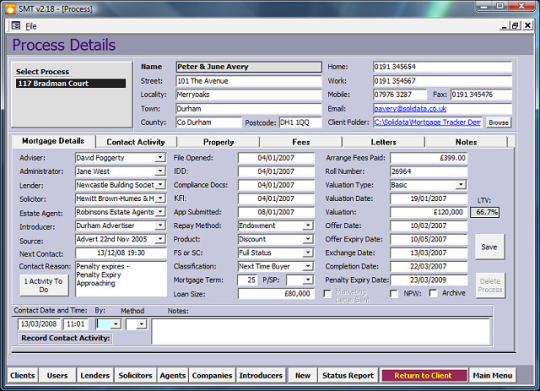This screenshot has height=391, width=540.
Task: Enable the Archive checkbox
Action: [433, 293]
